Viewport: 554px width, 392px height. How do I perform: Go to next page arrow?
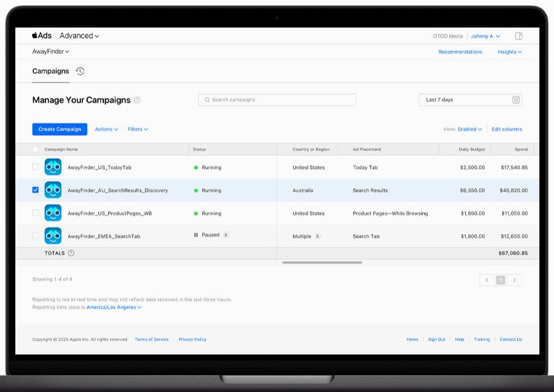515,280
